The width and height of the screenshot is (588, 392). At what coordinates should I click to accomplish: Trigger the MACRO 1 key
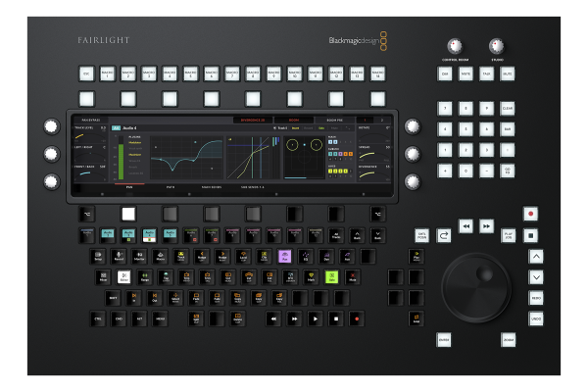(x=107, y=73)
